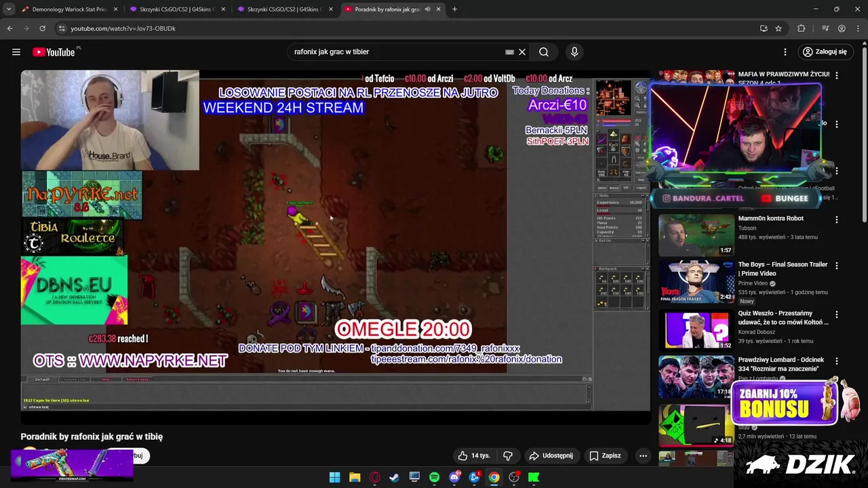Viewport: 868px width, 488px height.
Task: Go to the YouTube home logo
Action: [54, 52]
